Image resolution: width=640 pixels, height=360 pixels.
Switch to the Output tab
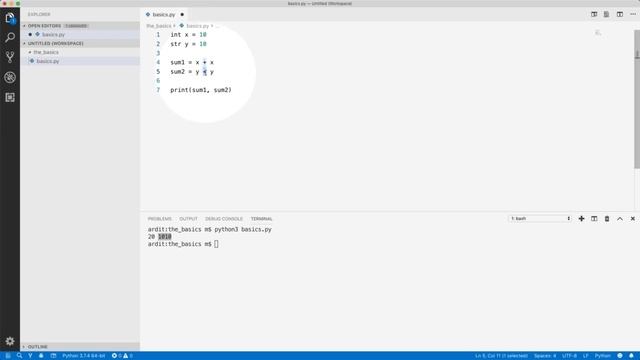tap(188, 219)
